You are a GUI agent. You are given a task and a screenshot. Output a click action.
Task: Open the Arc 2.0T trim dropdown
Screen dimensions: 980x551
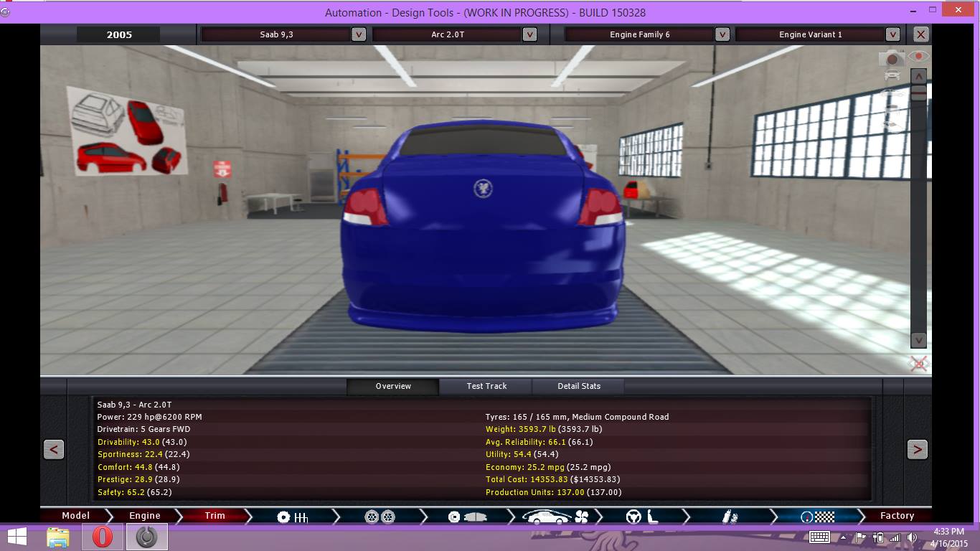click(529, 34)
